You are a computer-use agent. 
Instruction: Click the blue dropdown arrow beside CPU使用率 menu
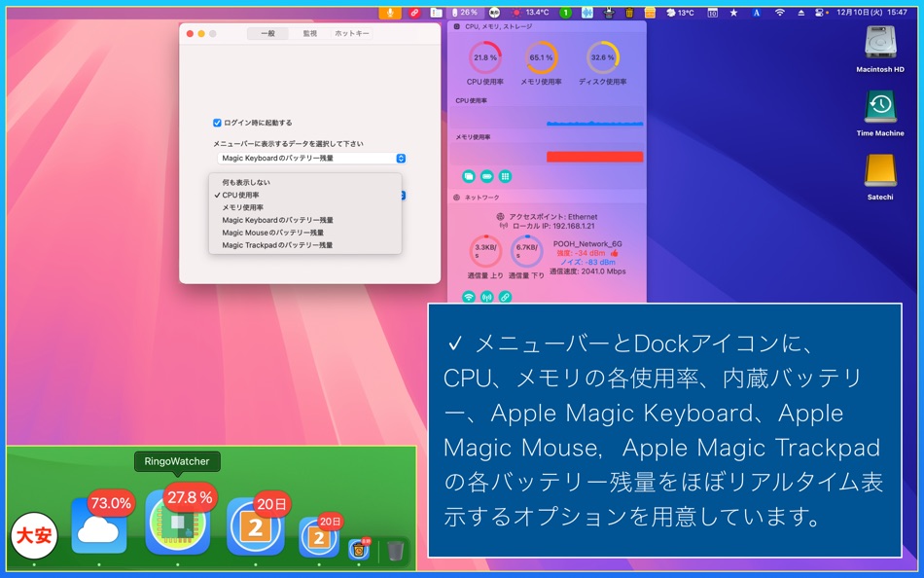pyautogui.click(x=403, y=196)
